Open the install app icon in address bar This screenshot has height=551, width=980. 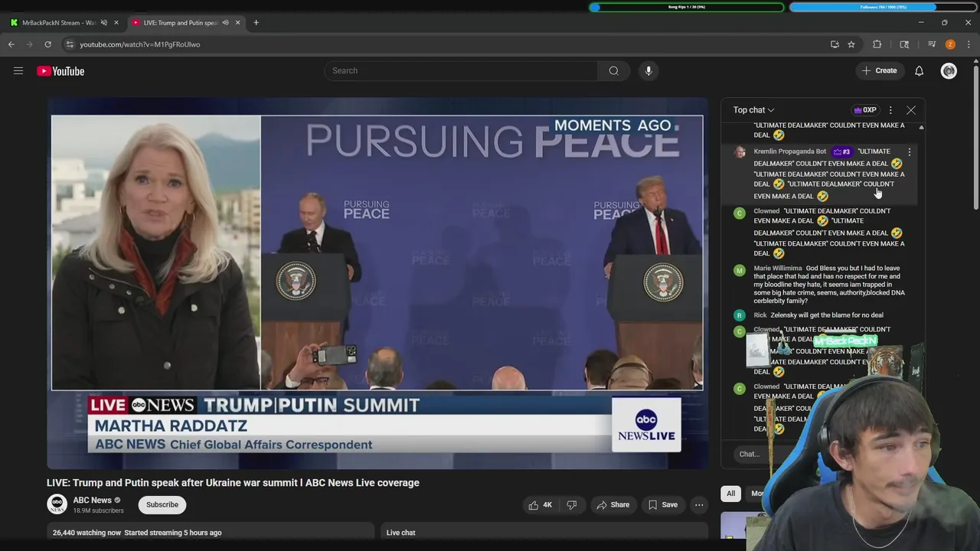[835, 44]
